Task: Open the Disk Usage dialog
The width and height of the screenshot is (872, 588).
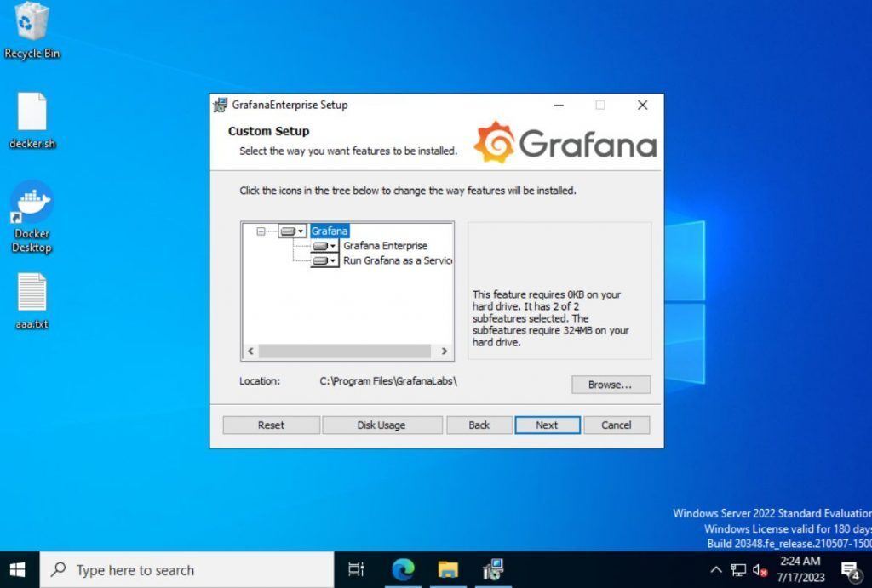Action: tap(382, 425)
